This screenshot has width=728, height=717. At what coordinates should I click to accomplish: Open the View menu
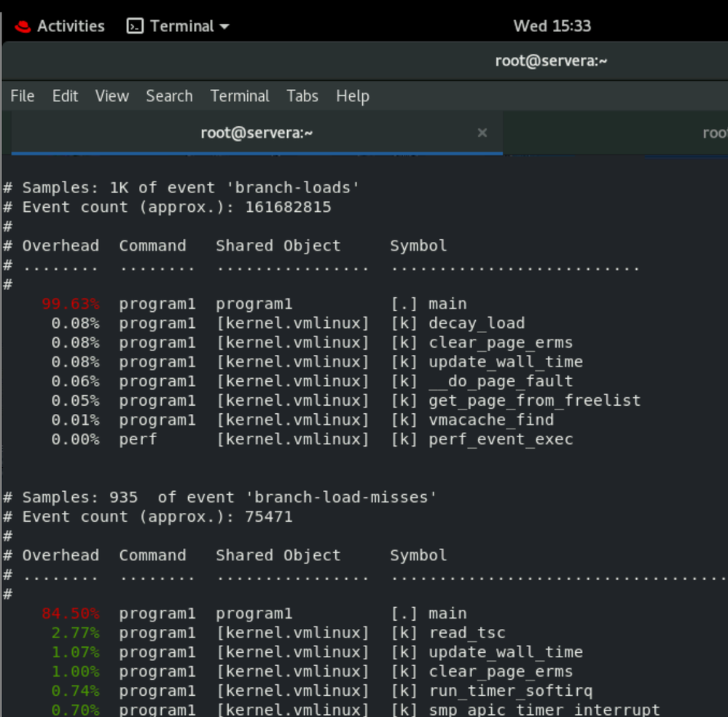click(x=111, y=96)
